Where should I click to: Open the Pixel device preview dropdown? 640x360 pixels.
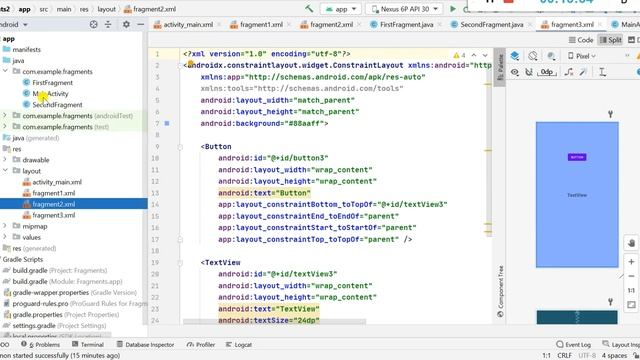coord(582,56)
